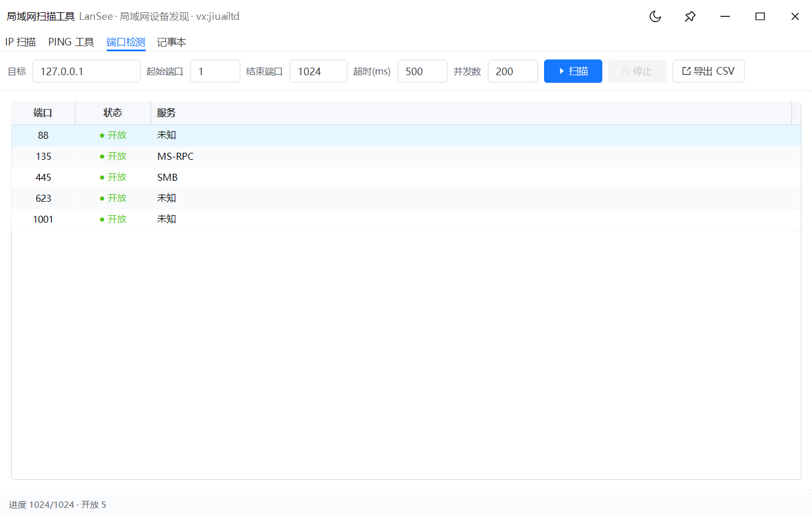The height and width of the screenshot is (516, 812).
Task: Click 开放 status in port 88 row
Action: click(113, 135)
